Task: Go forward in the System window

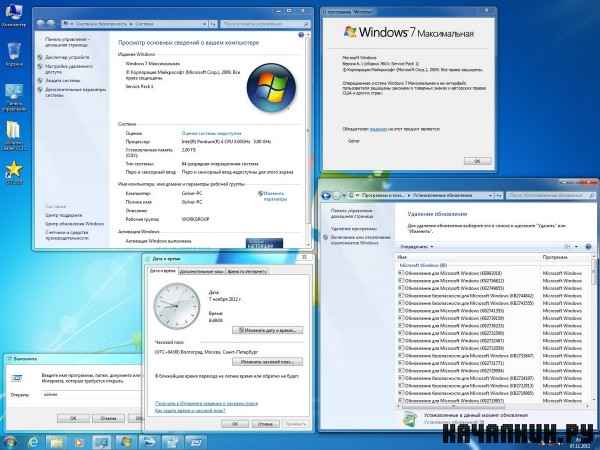Action: click(x=51, y=23)
